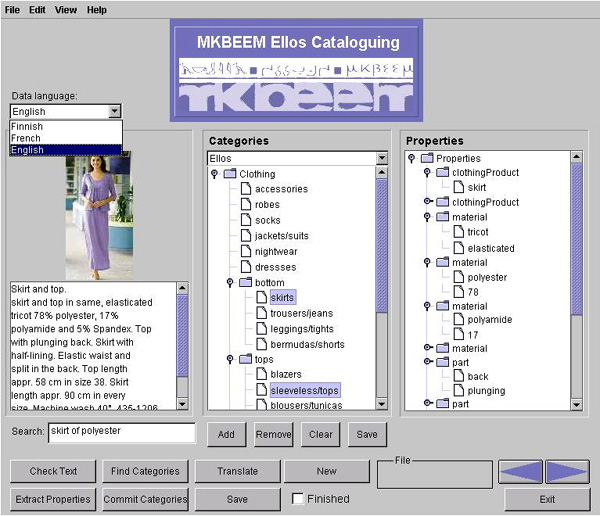Click the product photo thumbnail
Viewport: 600px width, 516px height.
(x=99, y=217)
